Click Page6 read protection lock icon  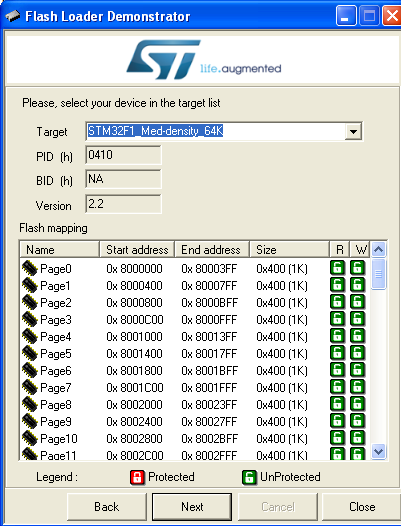(x=338, y=370)
